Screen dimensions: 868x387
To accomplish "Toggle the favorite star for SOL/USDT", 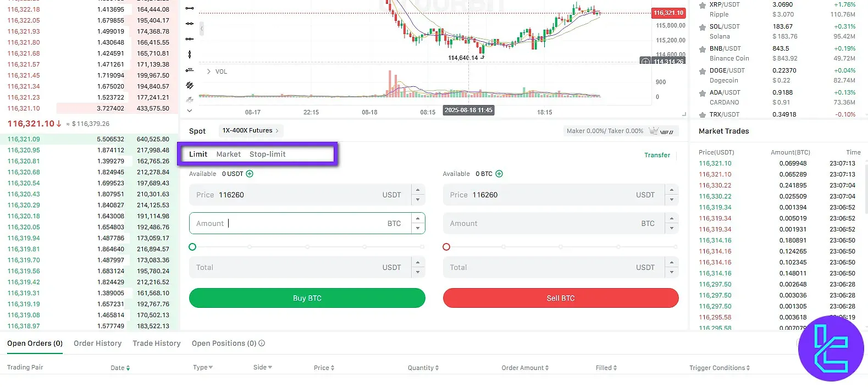I will [x=702, y=26].
